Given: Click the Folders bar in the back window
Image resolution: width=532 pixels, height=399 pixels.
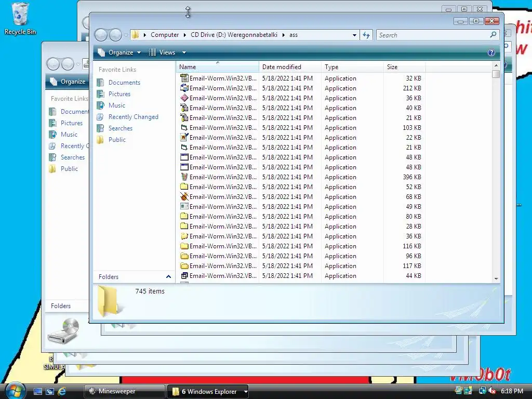Looking at the screenshot, I should [x=67, y=305].
